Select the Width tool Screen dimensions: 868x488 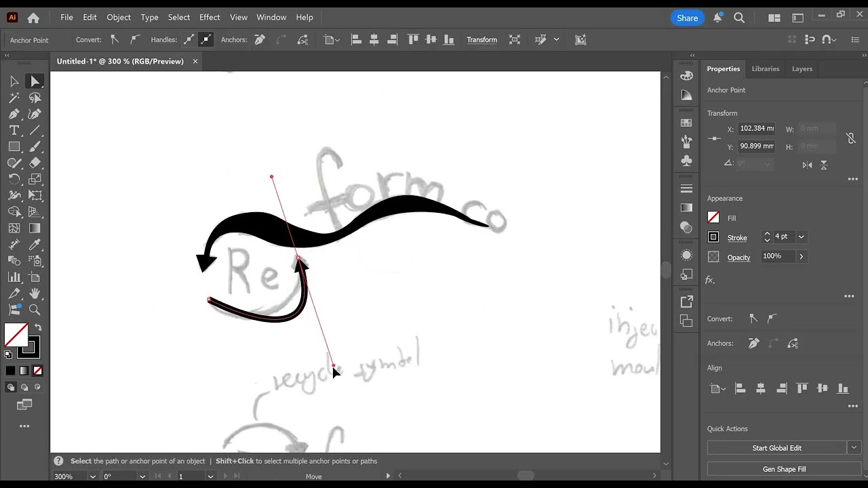pos(14,195)
